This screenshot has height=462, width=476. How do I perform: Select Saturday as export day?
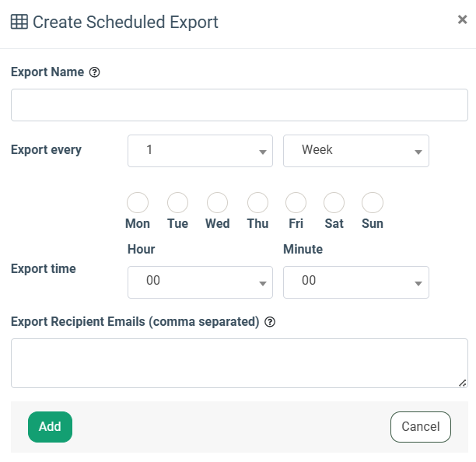[x=334, y=203]
